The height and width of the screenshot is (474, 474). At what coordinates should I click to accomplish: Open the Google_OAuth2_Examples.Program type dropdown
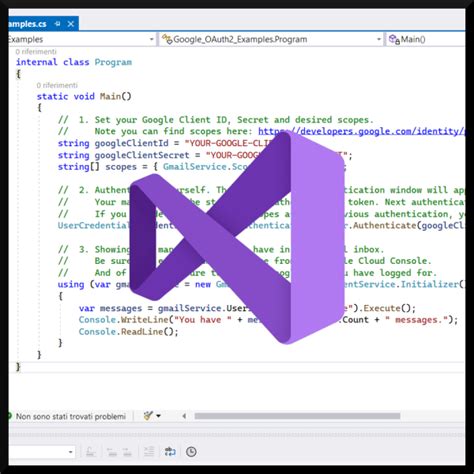[x=379, y=39]
